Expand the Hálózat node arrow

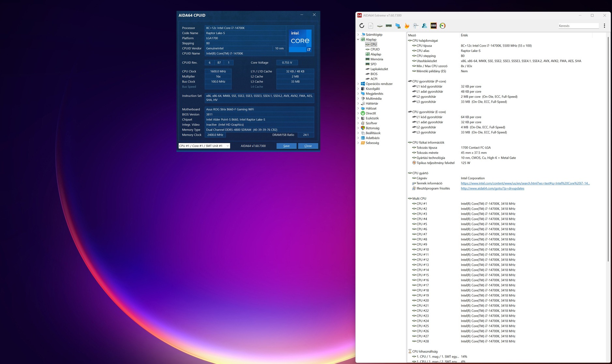(358, 109)
